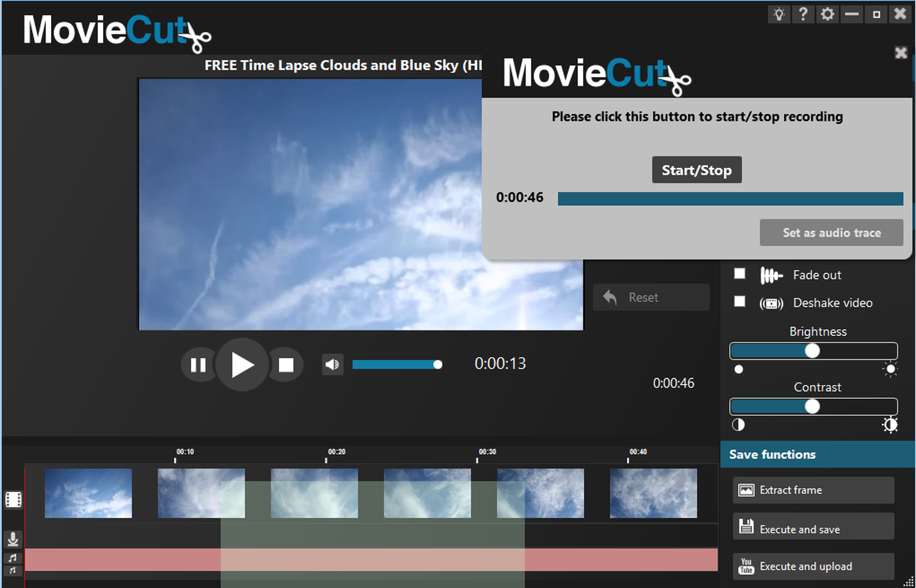
Task: Adjust the Brightness slider handle
Action: pyautogui.click(x=812, y=351)
